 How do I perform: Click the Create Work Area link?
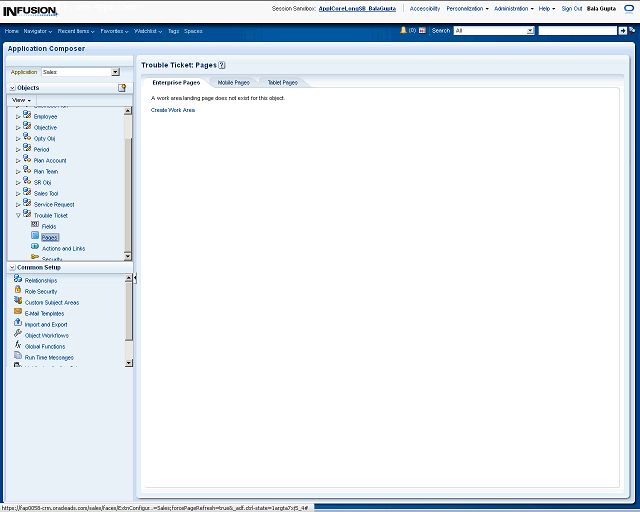[173, 110]
